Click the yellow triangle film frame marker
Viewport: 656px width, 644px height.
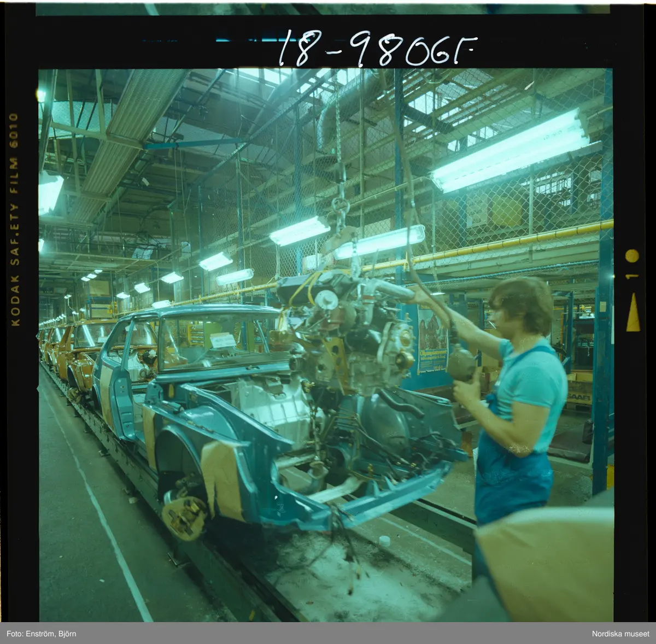632,313
